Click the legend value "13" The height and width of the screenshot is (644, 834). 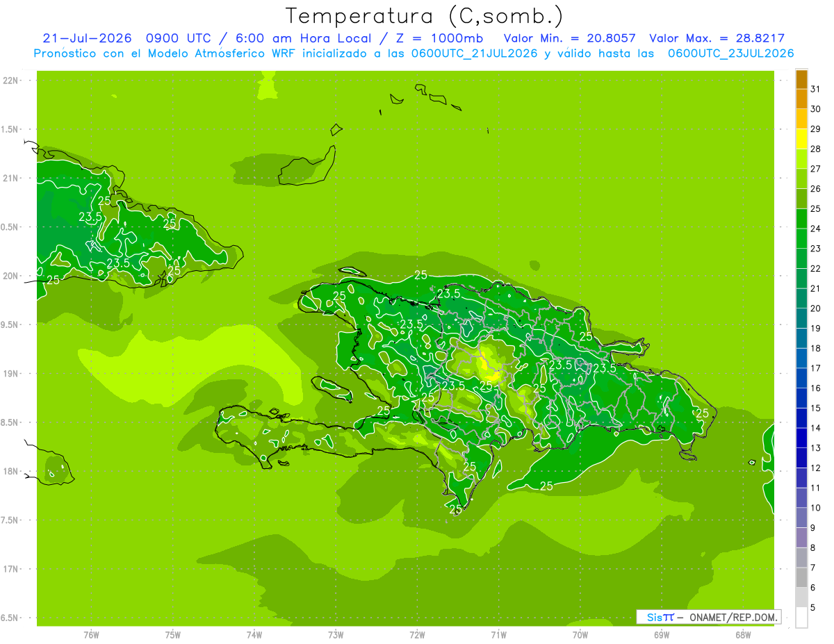pos(815,448)
